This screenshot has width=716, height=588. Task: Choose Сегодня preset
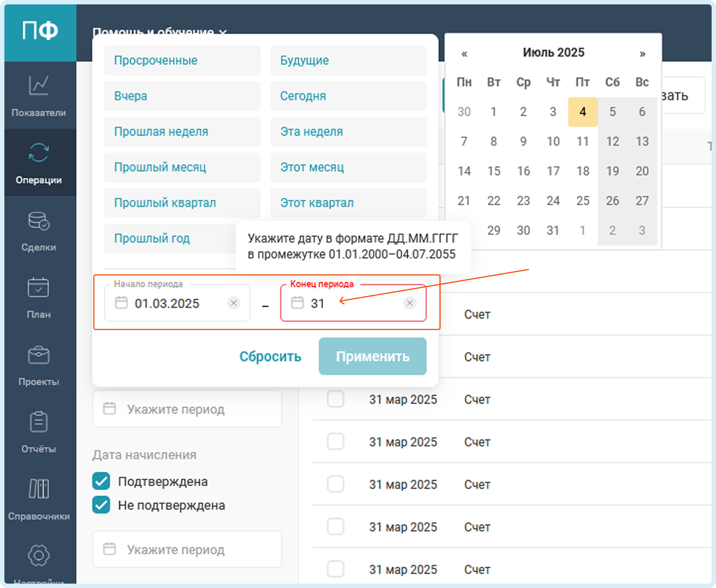pyautogui.click(x=348, y=96)
